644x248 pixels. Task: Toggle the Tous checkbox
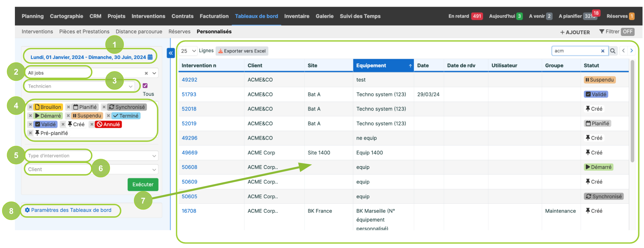(x=145, y=86)
